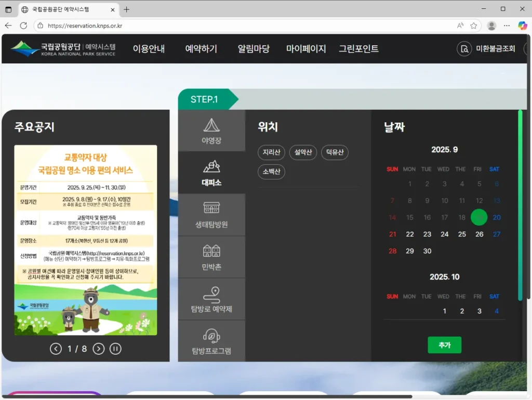Open the 생태탐방원 category in sidebar
532x400 pixels.
point(211,214)
